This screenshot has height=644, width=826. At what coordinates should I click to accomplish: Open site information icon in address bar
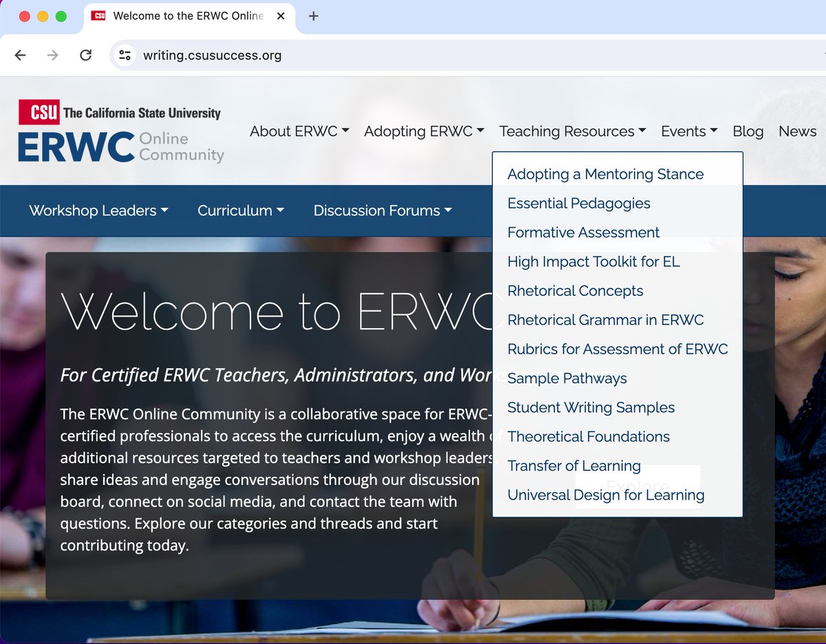(125, 55)
